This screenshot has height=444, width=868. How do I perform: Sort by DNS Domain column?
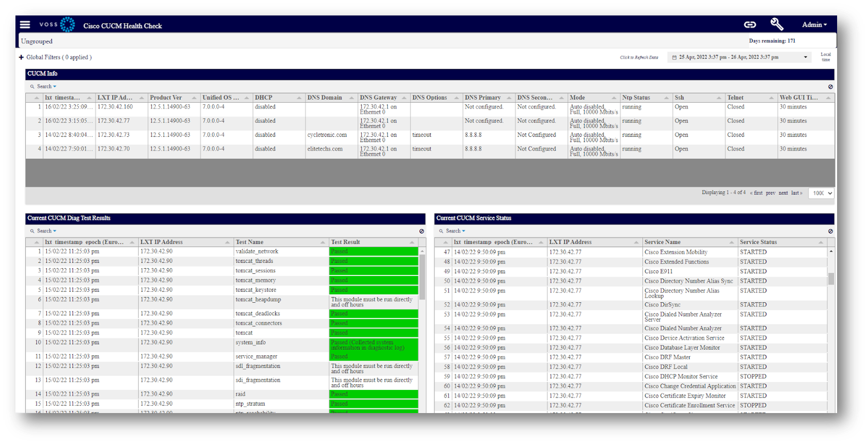pos(331,97)
